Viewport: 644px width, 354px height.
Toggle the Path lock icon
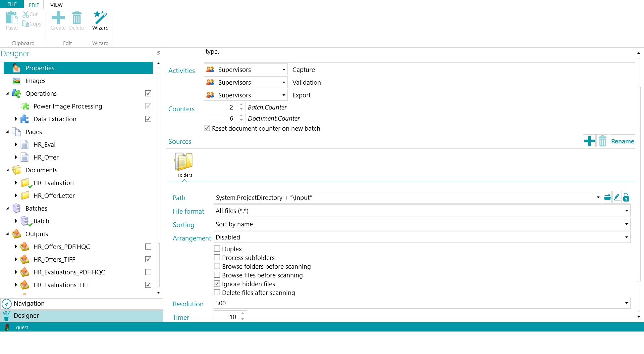[x=626, y=197]
